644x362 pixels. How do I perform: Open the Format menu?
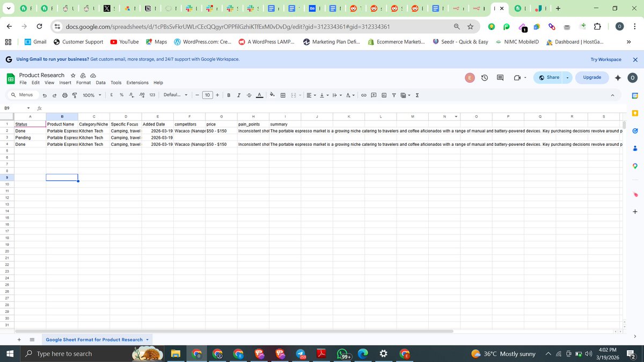click(x=83, y=83)
